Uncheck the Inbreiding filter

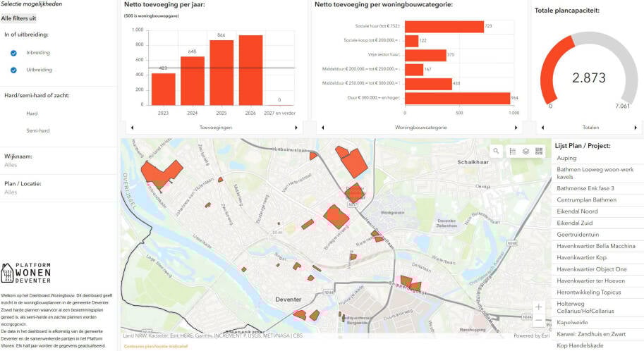pos(13,53)
